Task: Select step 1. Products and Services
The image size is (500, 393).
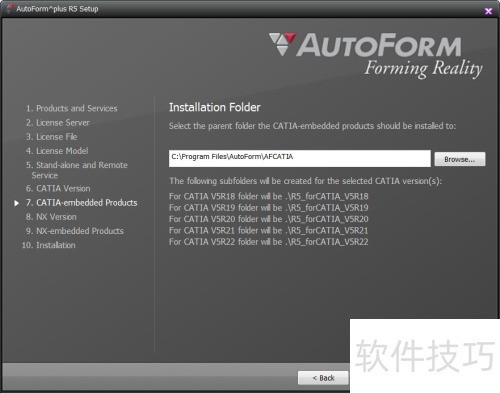Action: [x=72, y=108]
